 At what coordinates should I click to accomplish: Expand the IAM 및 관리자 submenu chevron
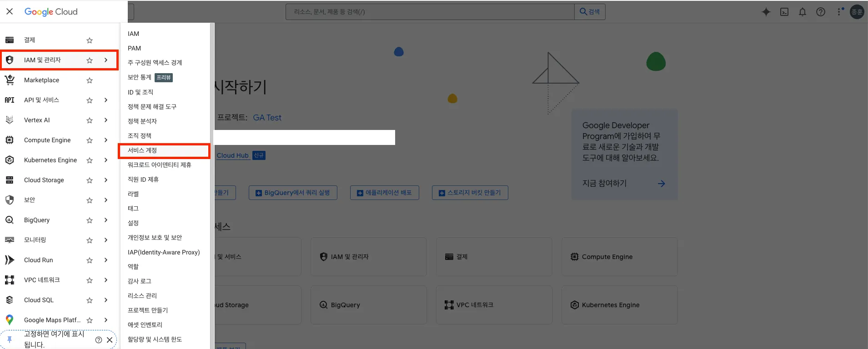(x=106, y=60)
